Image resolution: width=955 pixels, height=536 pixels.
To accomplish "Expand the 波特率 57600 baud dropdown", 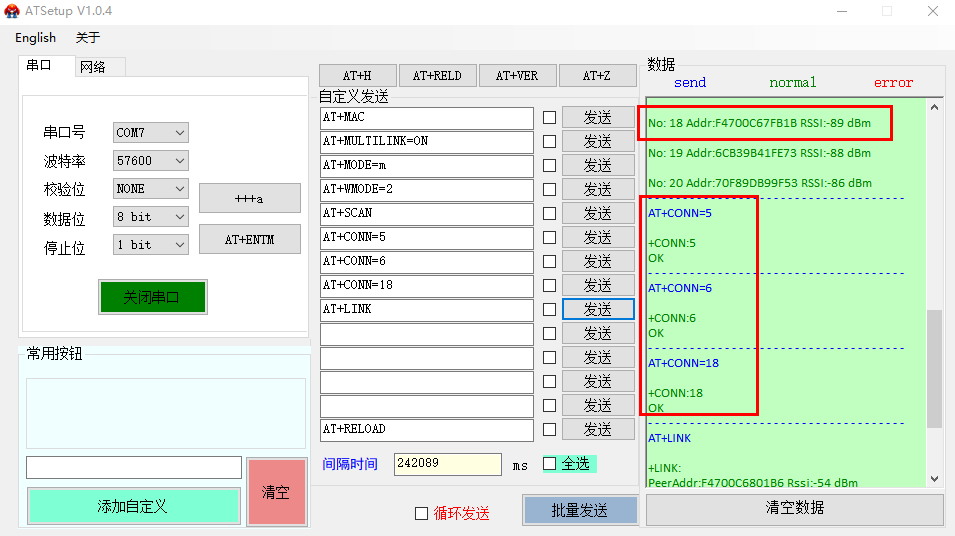I will [x=151, y=161].
